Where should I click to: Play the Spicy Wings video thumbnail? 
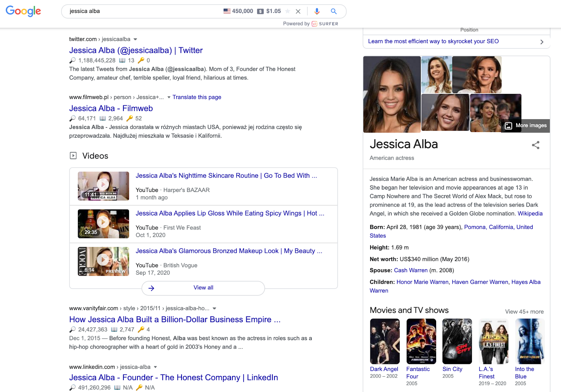(103, 224)
